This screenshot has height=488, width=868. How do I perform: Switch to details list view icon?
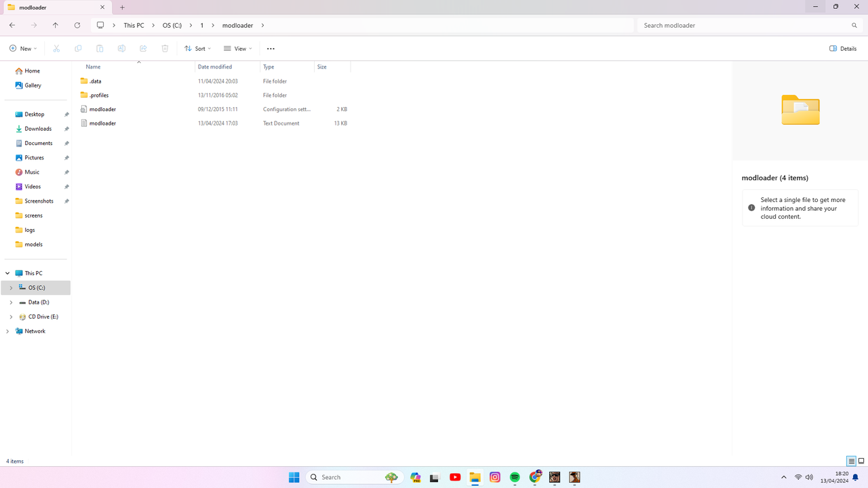(x=851, y=461)
